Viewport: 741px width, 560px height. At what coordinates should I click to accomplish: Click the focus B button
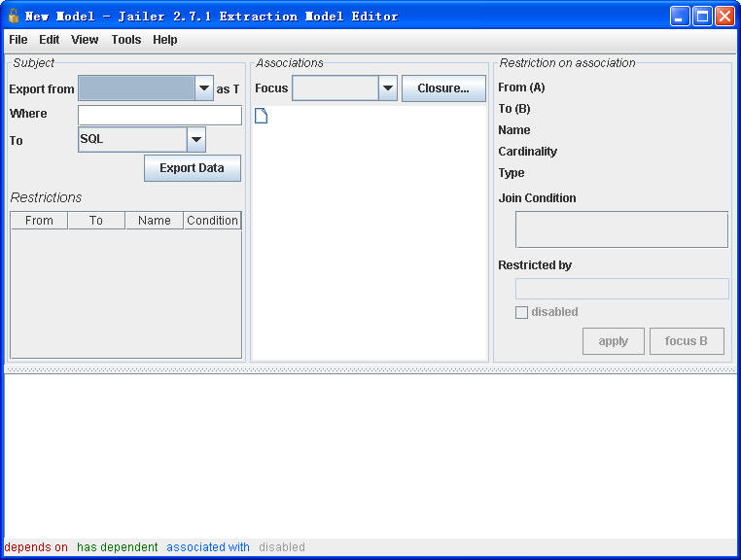tap(687, 341)
